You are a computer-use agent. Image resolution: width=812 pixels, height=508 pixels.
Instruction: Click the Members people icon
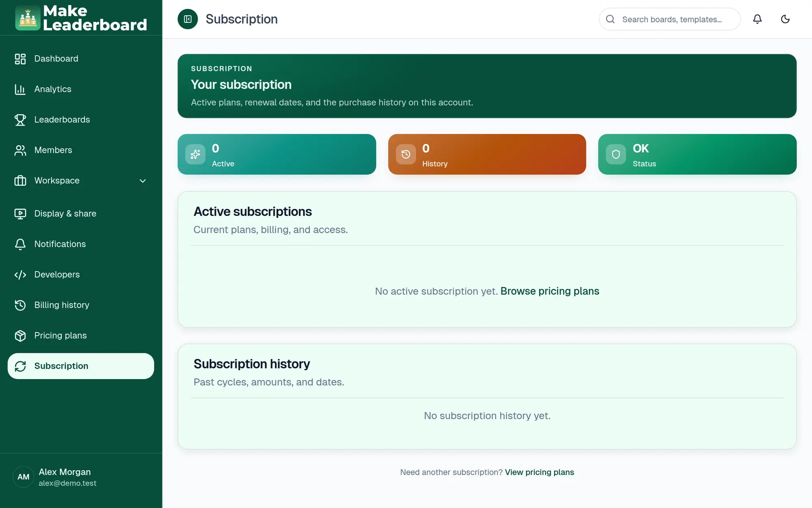pyautogui.click(x=20, y=150)
